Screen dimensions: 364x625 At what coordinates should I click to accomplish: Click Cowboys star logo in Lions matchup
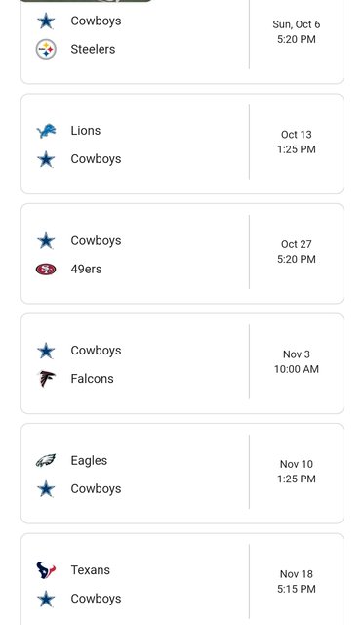click(46, 159)
